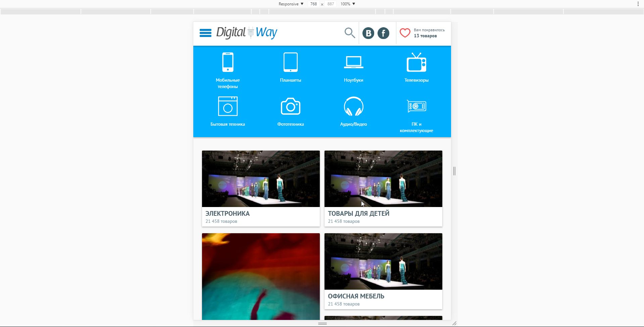Screen dimensions: 644x327
Task: Open ПК и комплектующие category link
Action: (416, 127)
